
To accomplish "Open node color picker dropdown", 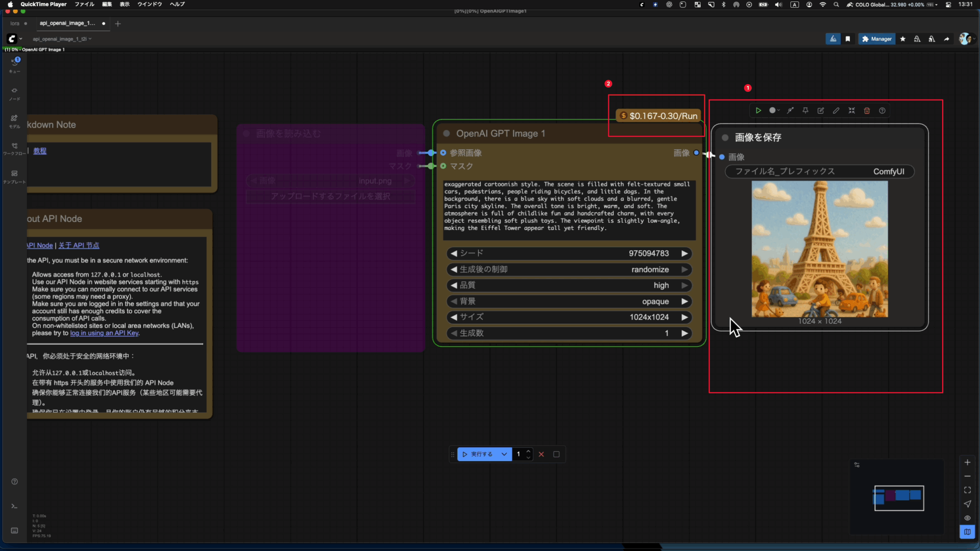I will pyautogui.click(x=774, y=110).
